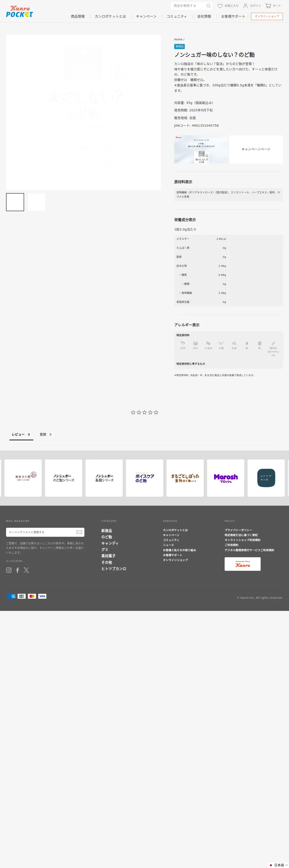Open お客様サポート menu in header

[x=233, y=16]
